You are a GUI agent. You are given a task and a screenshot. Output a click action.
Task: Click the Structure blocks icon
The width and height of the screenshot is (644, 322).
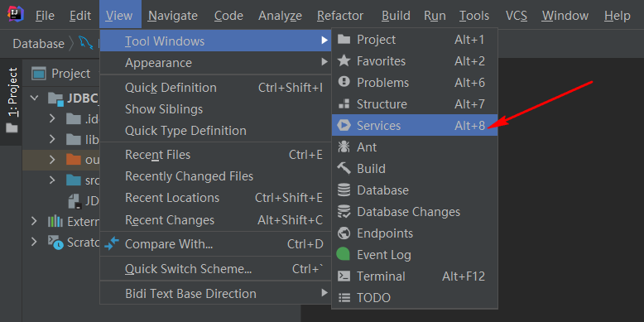coord(344,103)
